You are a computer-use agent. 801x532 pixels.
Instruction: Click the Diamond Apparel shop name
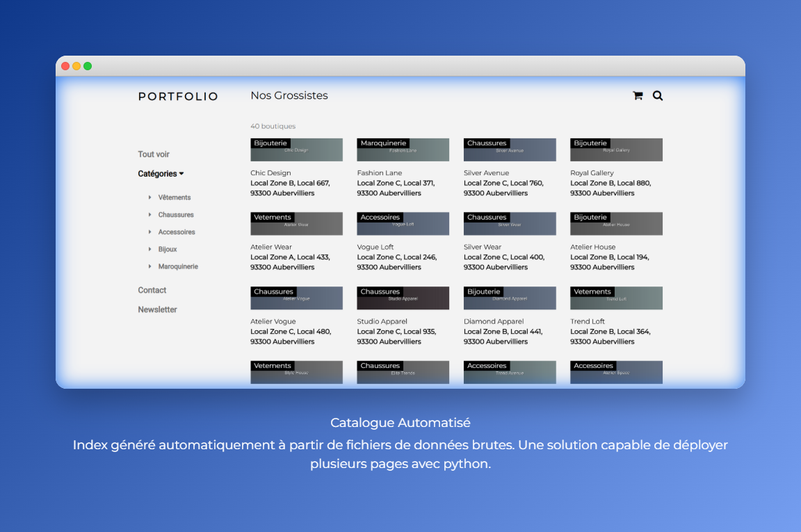pyautogui.click(x=494, y=321)
